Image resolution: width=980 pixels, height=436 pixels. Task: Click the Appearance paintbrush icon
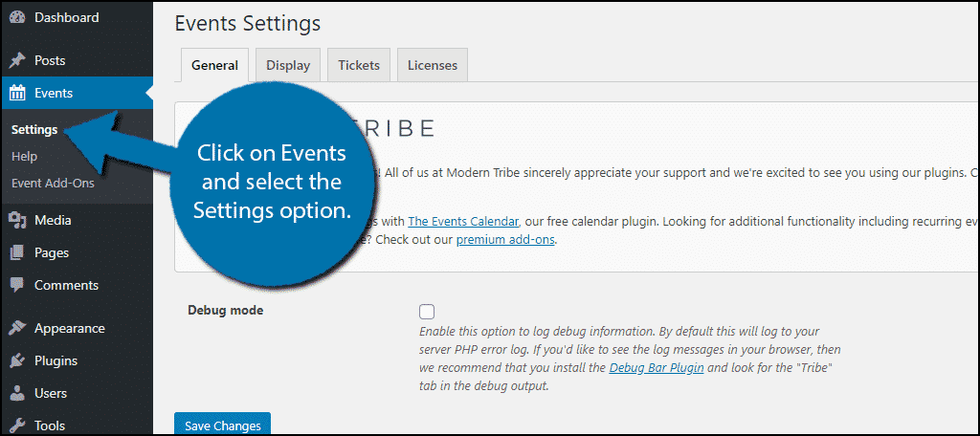click(17, 328)
